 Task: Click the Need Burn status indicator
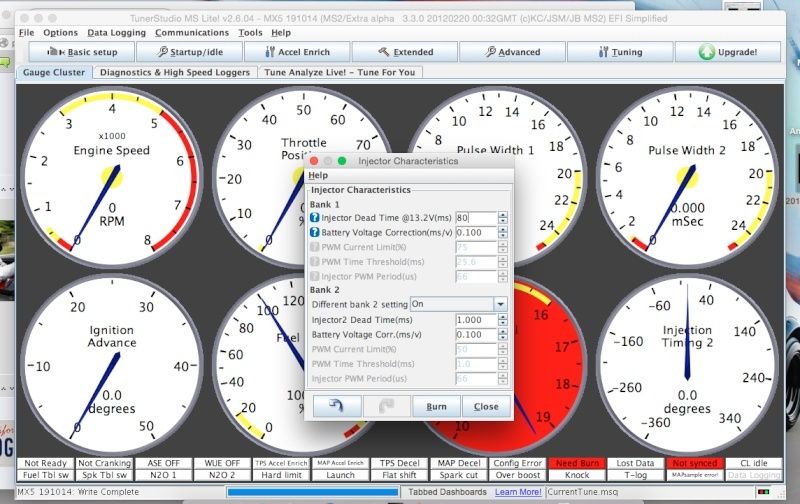click(577, 463)
